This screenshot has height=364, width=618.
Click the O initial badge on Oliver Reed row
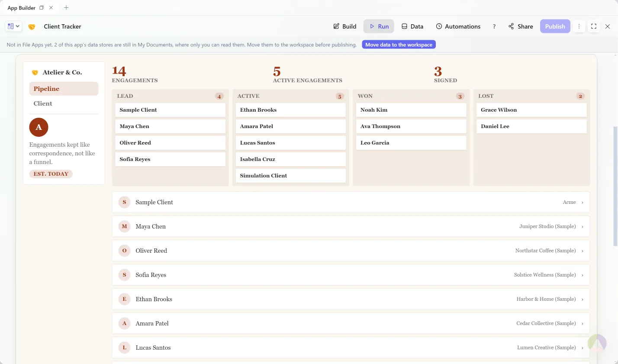[x=124, y=251]
